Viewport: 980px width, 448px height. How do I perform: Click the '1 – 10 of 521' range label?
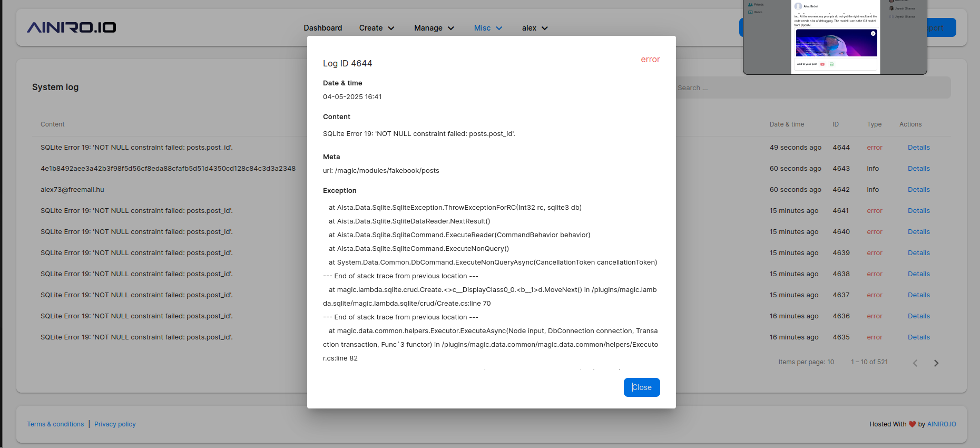[869, 362]
